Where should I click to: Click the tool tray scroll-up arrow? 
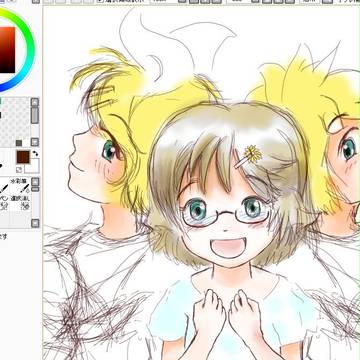35,182
